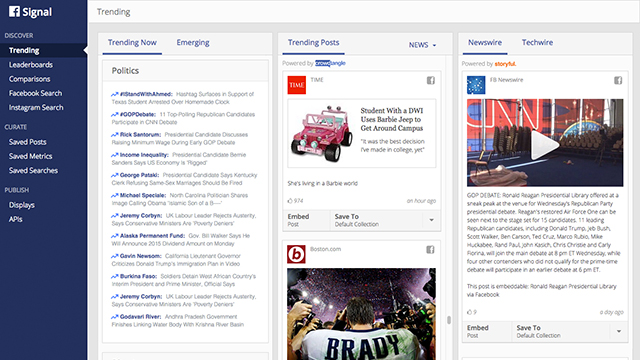
Task: Select the Trending Posts tab
Action: pyautogui.click(x=313, y=43)
